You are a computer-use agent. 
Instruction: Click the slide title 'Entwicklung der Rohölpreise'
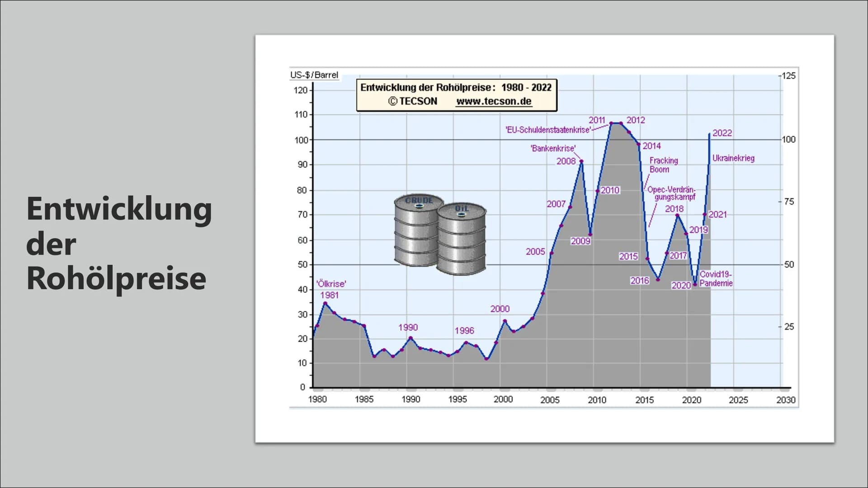[119, 244]
